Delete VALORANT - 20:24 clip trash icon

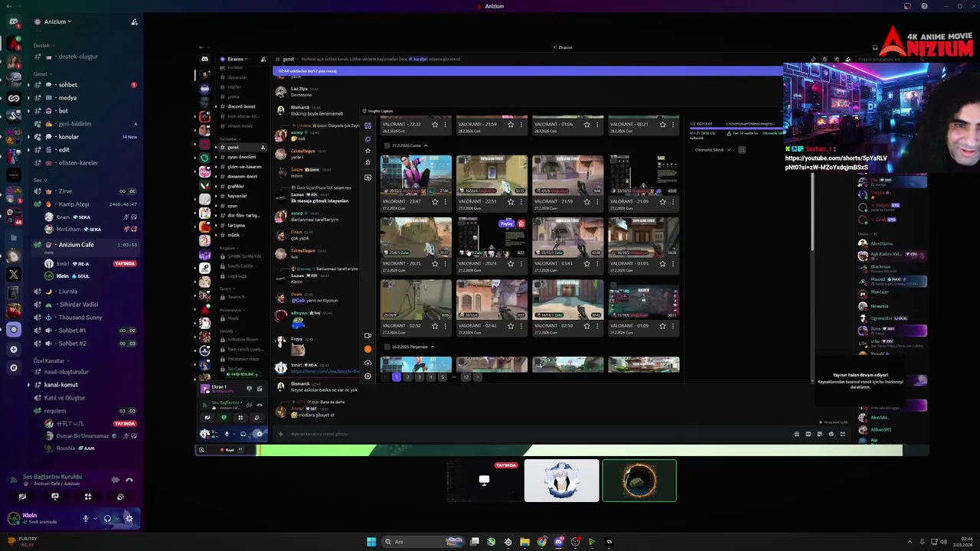[521, 224]
